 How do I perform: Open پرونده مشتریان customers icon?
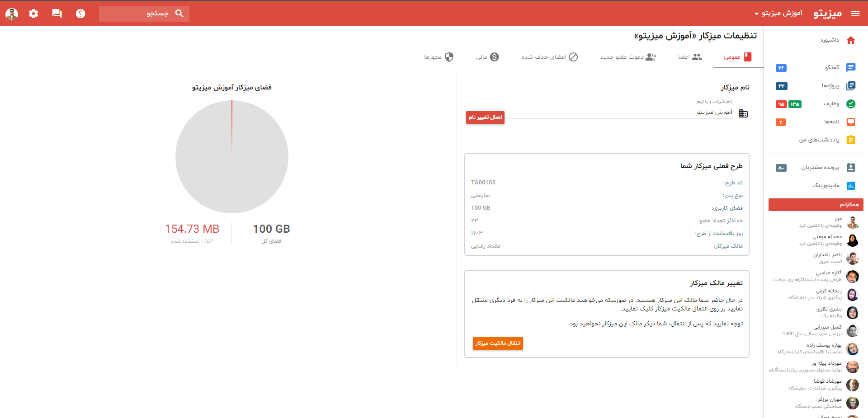(851, 167)
